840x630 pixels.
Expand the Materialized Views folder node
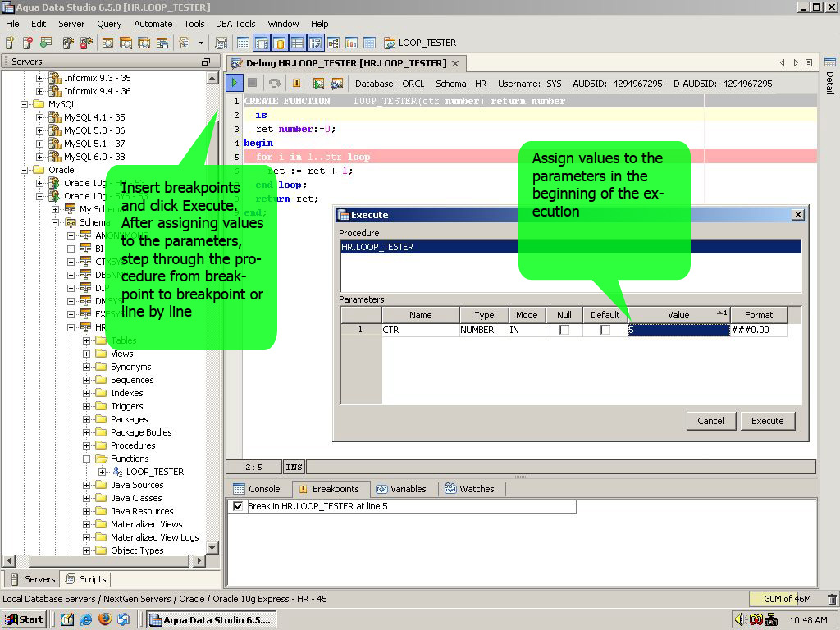pyautogui.click(x=86, y=524)
